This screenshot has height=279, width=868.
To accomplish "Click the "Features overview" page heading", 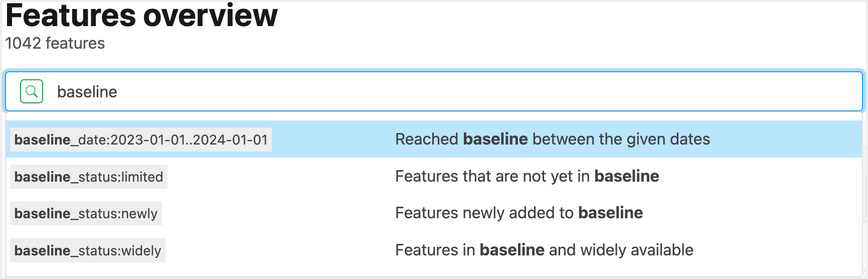I will pos(141,15).
